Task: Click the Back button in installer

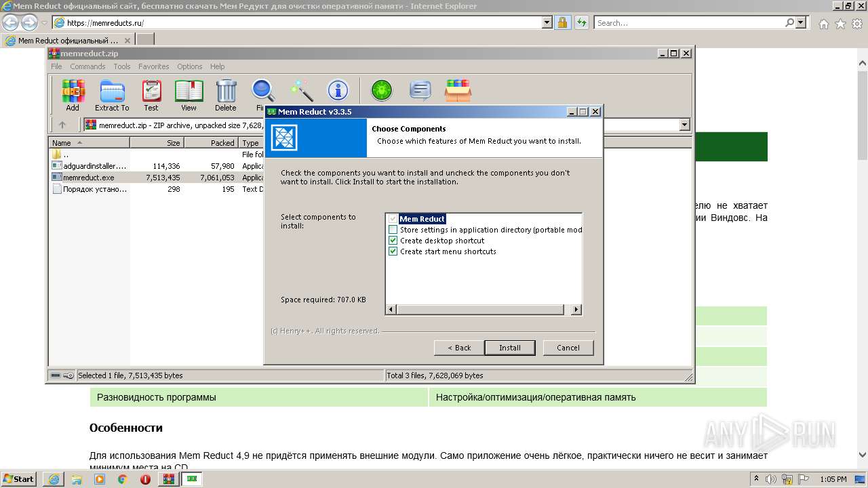Action: click(x=459, y=348)
